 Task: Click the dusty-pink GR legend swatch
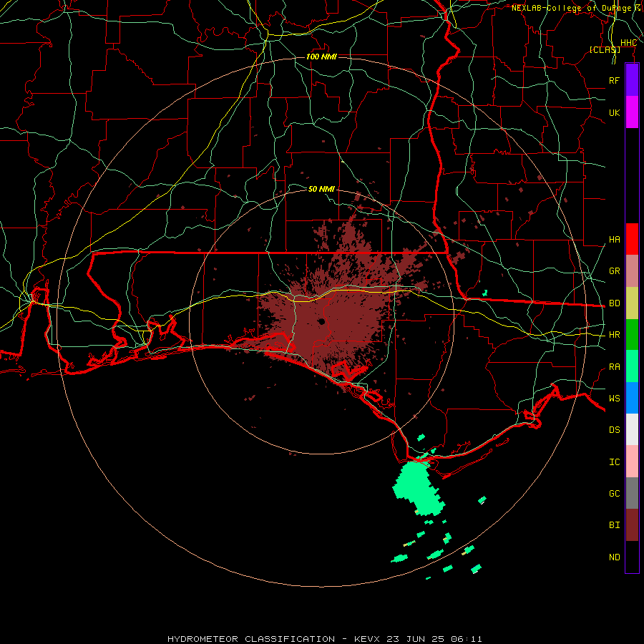point(632,270)
